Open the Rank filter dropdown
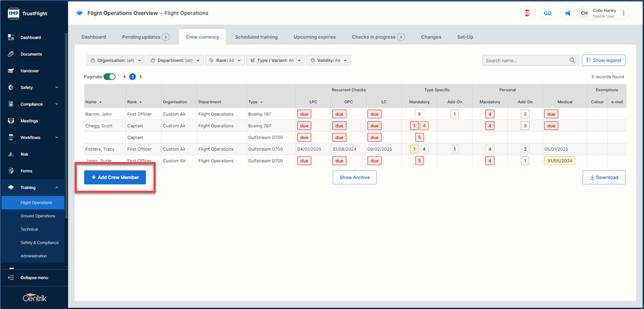This screenshot has height=309, width=644. (x=225, y=60)
